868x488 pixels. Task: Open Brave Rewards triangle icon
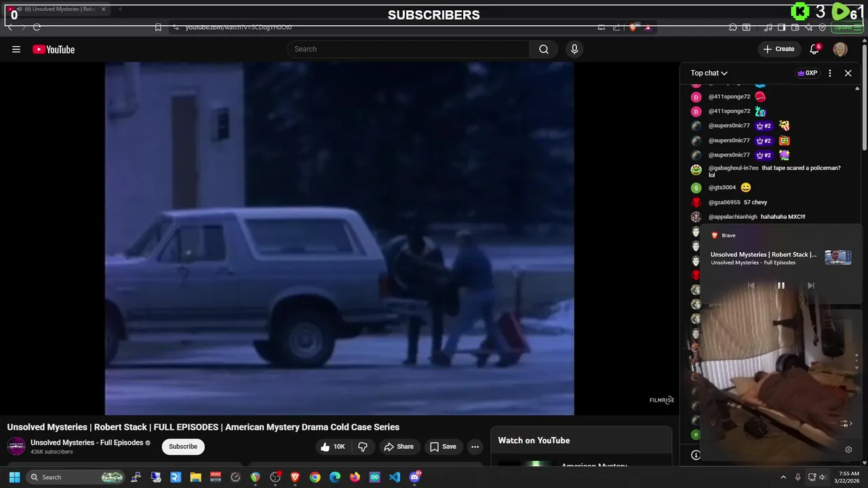click(x=648, y=27)
